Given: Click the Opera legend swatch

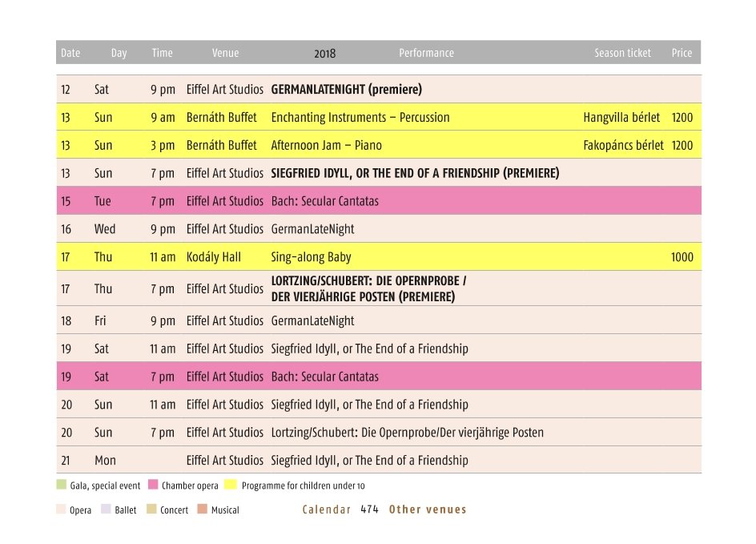Looking at the screenshot, I should pyautogui.click(x=61, y=509).
